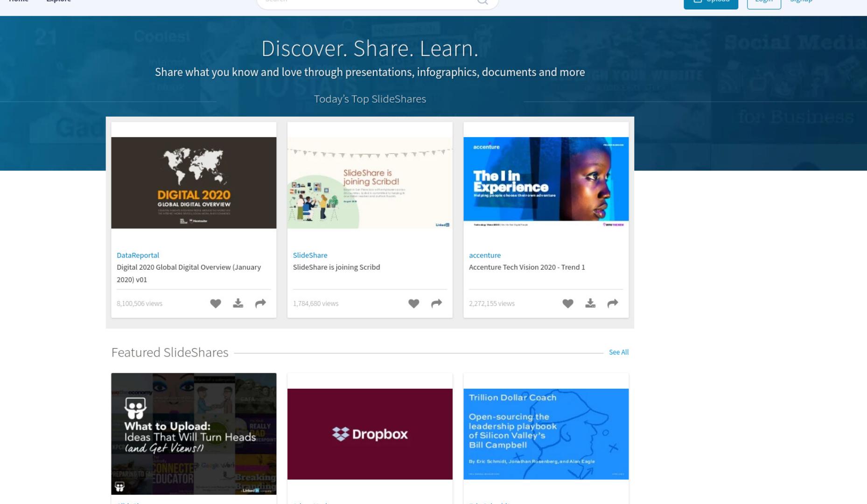This screenshot has height=504, width=867.
Task: Open the Trillion Dollar Coach thumbnail
Action: pyautogui.click(x=546, y=434)
